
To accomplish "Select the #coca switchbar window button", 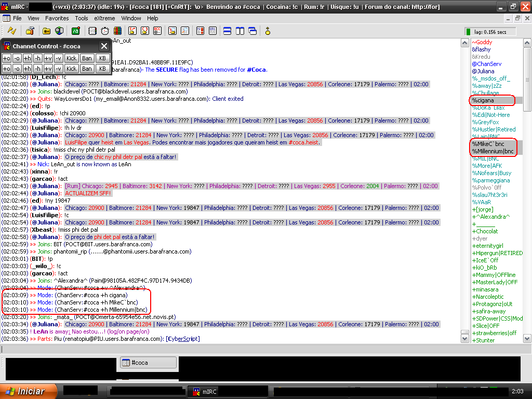I will point(149,363).
